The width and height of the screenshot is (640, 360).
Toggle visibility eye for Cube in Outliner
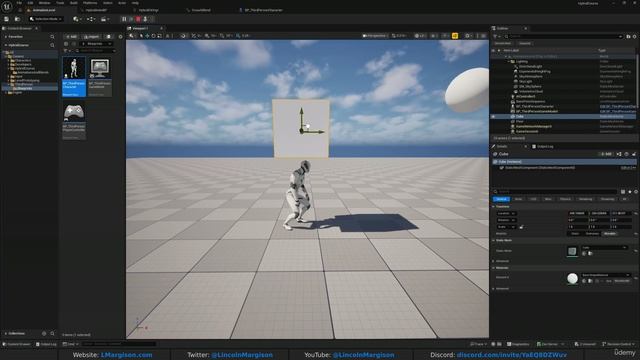pos(493,116)
